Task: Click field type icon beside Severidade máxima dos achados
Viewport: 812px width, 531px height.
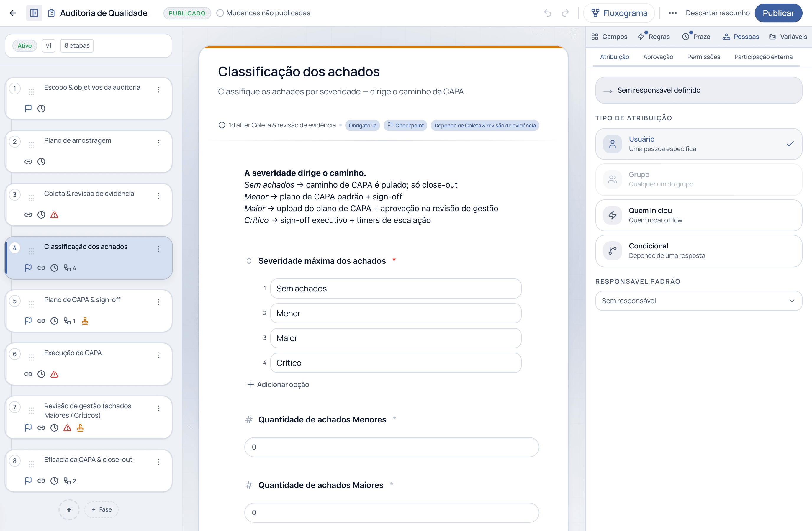Action: [249, 261]
